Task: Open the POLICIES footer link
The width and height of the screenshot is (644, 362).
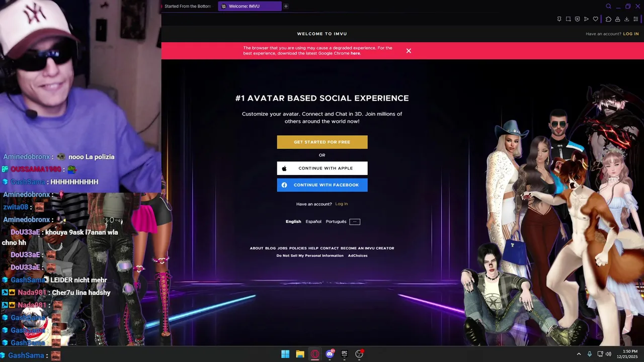Action: pos(298,248)
